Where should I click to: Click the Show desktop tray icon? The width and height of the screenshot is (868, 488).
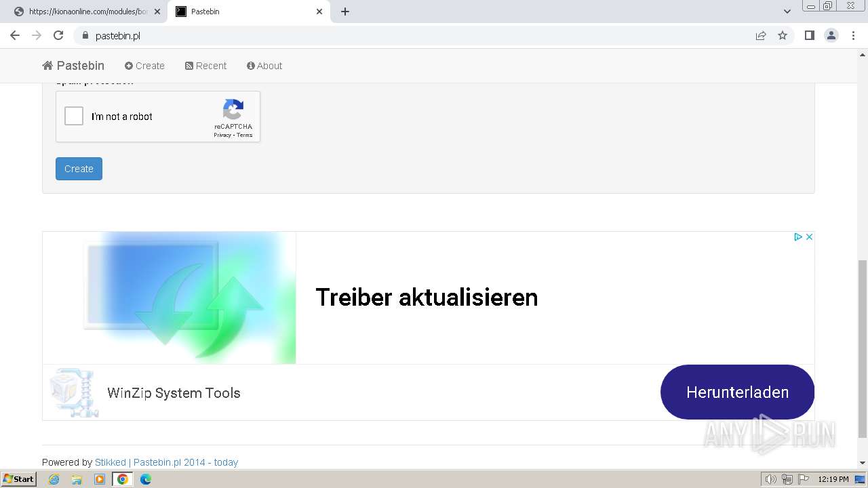(860, 479)
